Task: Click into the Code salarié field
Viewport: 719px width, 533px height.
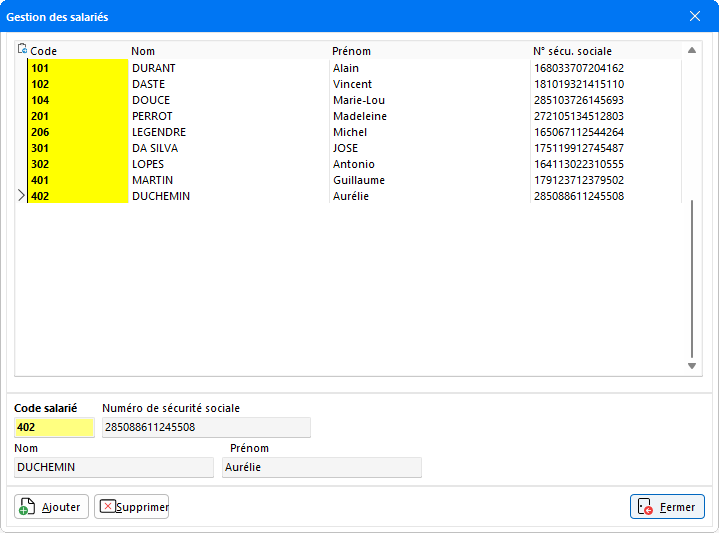Action: (54, 428)
